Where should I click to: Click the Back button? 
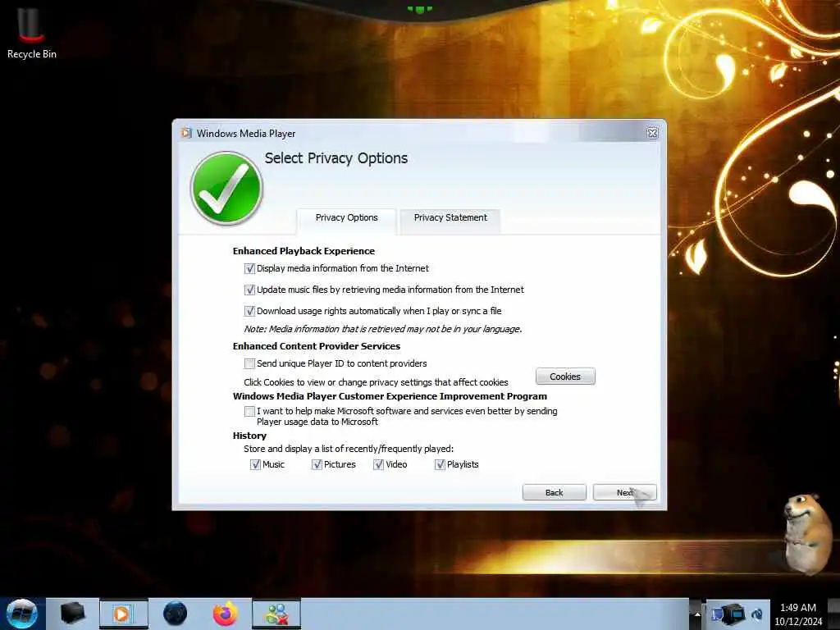(554, 492)
